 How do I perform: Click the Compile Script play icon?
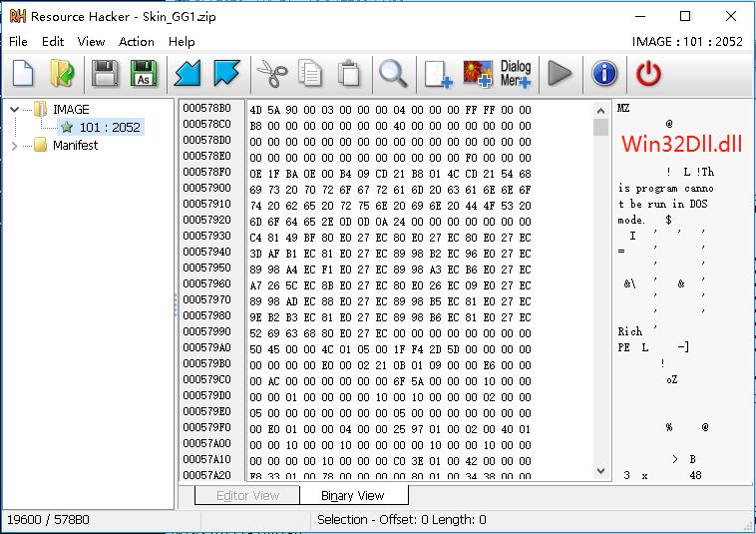tap(561, 73)
